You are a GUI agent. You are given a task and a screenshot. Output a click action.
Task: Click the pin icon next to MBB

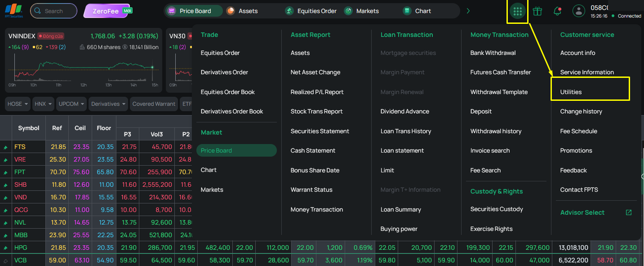coord(5,235)
